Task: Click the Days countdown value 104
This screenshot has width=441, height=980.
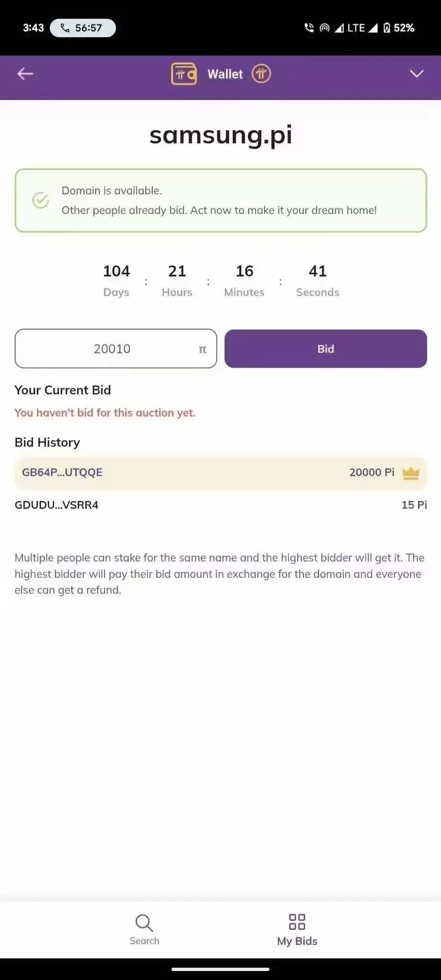Action: [116, 271]
